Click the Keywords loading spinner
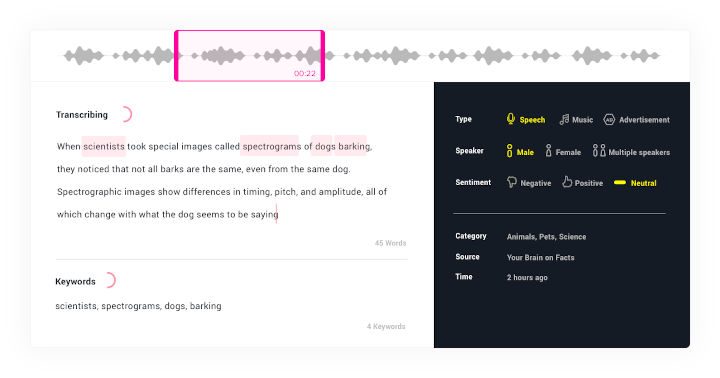This screenshot has width=720, height=378. tap(109, 280)
